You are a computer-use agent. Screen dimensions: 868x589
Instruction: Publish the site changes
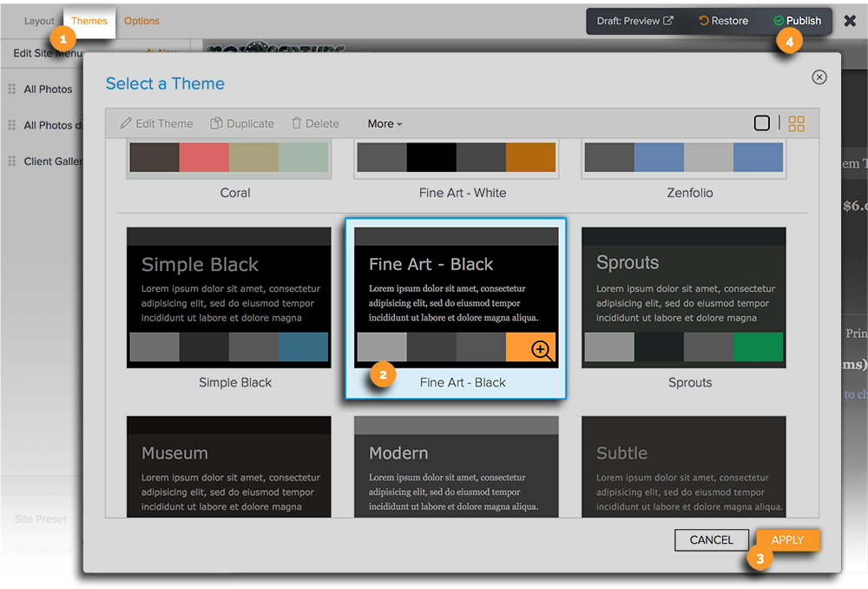pyautogui.click(x=797, y=21)
